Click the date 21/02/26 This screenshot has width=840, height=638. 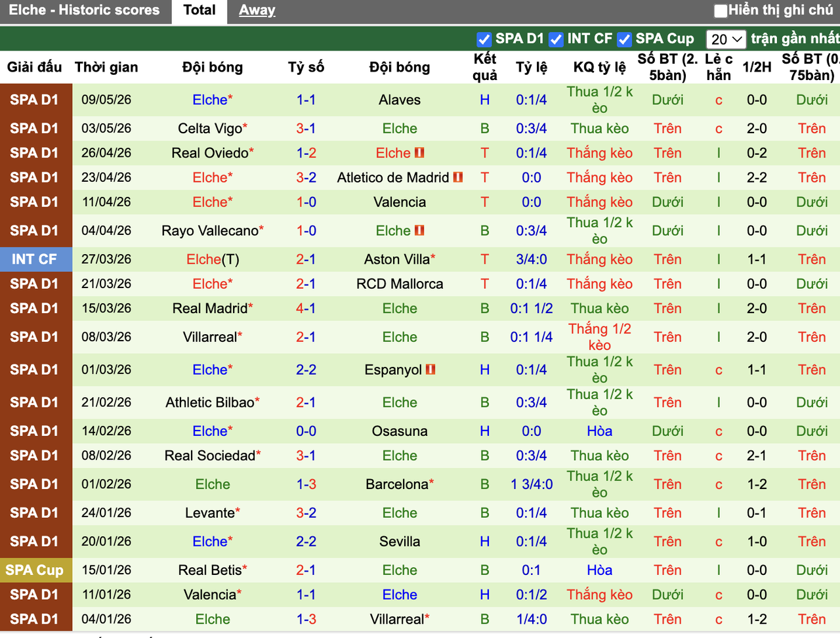click(106, 402)
